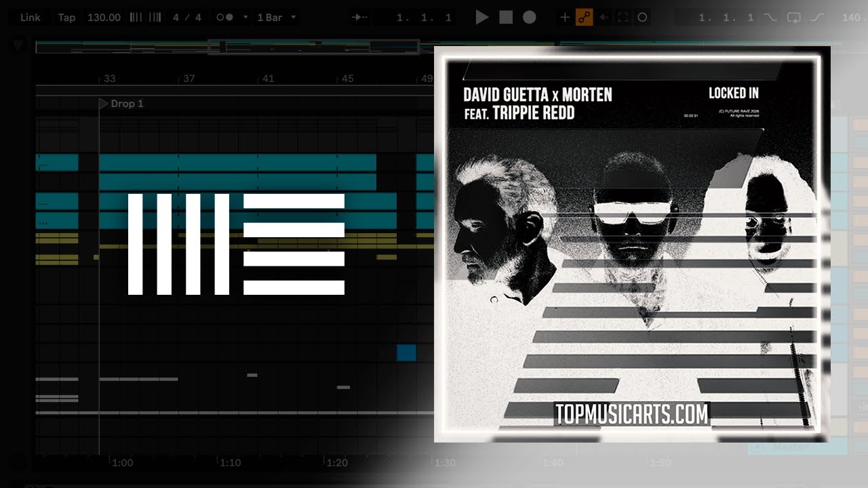Image resolution: width=868 pixels, height=488 pixels.
Task: Toggle the Punch-In switch
Action: [770, 18]
